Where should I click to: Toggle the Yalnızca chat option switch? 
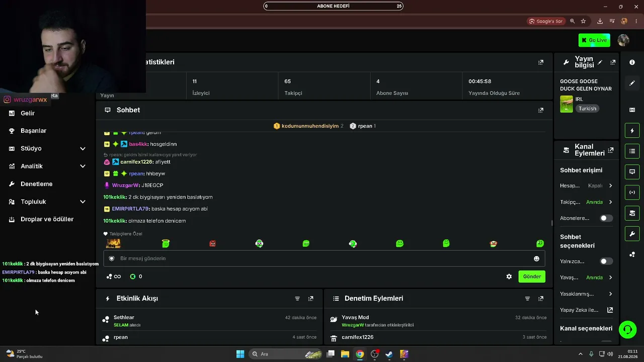[x=606, y=261]
